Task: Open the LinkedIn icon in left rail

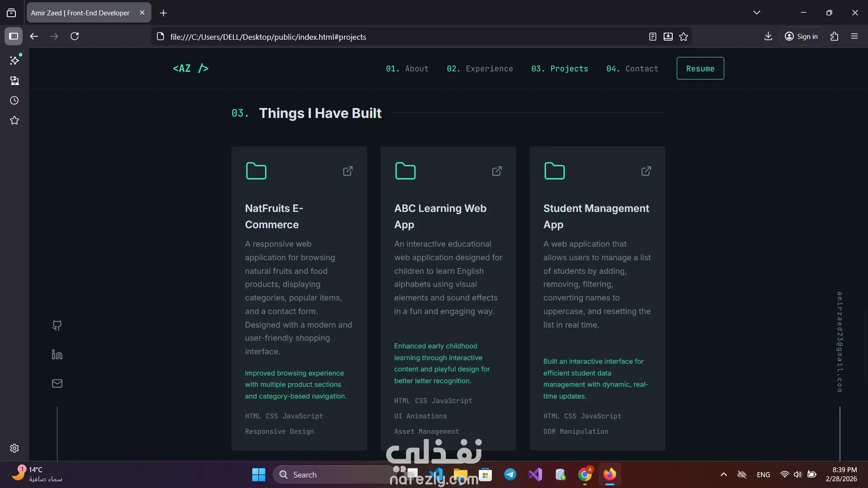Action: (x=57, y=354)
